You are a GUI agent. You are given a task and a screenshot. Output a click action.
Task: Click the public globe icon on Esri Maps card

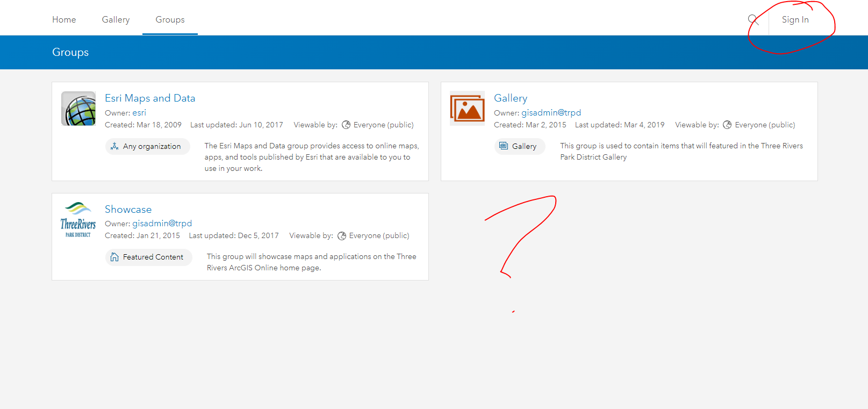346,125
